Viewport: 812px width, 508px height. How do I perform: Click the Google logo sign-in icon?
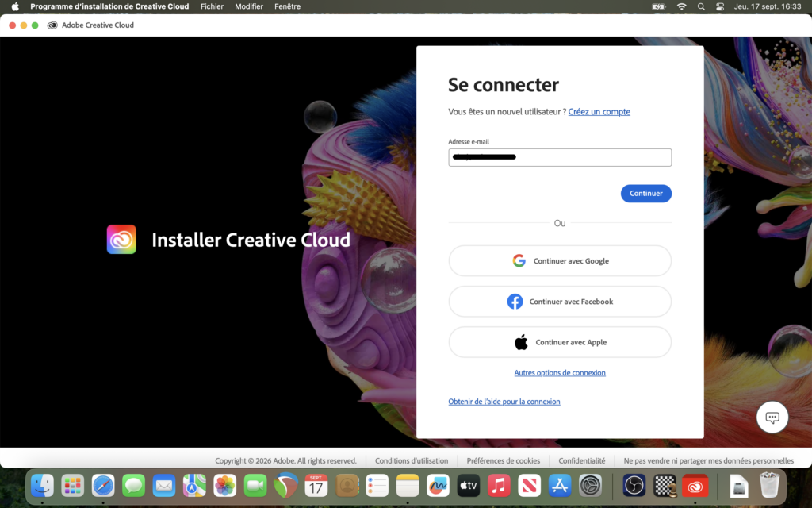519,260
